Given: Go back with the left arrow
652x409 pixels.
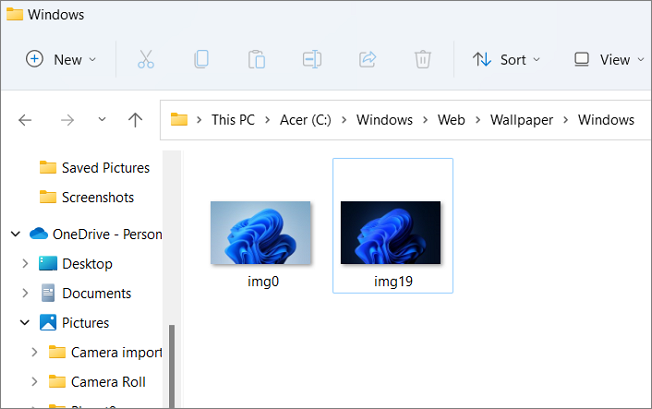Looking at the screenshot, I should (x=25, y=120).
